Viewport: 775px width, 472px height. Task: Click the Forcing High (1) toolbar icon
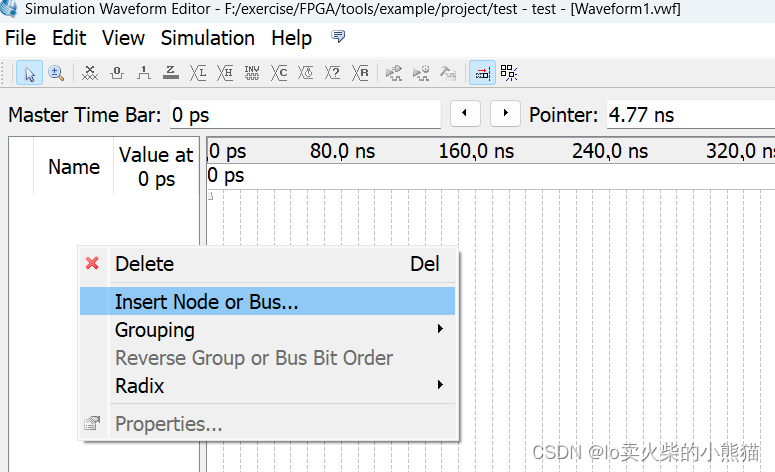tap(144, 73)
